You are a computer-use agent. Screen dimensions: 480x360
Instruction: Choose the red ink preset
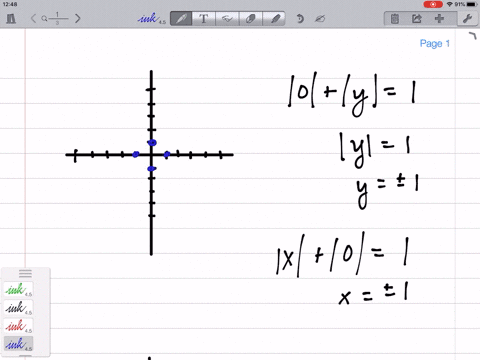(19, 326)
